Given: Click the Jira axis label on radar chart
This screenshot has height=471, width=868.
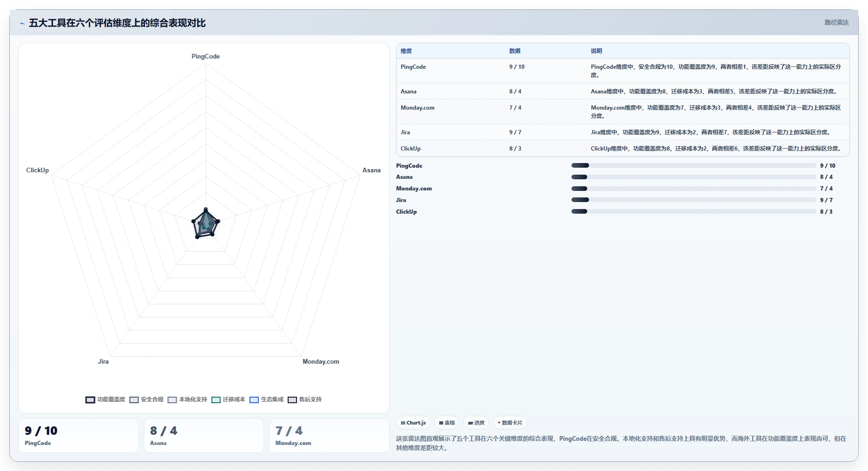Looking at the screenshot, I should [x=103, y=361].
